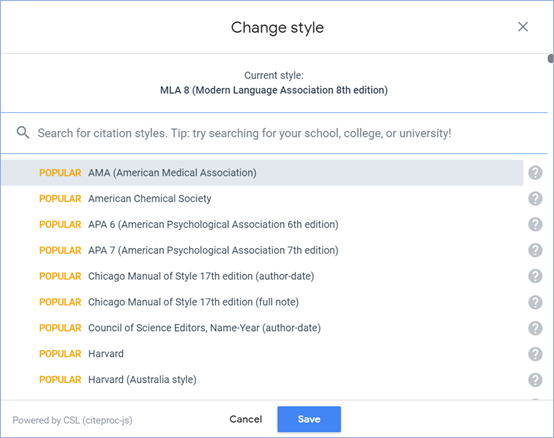Click the search magnifier icon
554x438 pixels.
point(23,133)
